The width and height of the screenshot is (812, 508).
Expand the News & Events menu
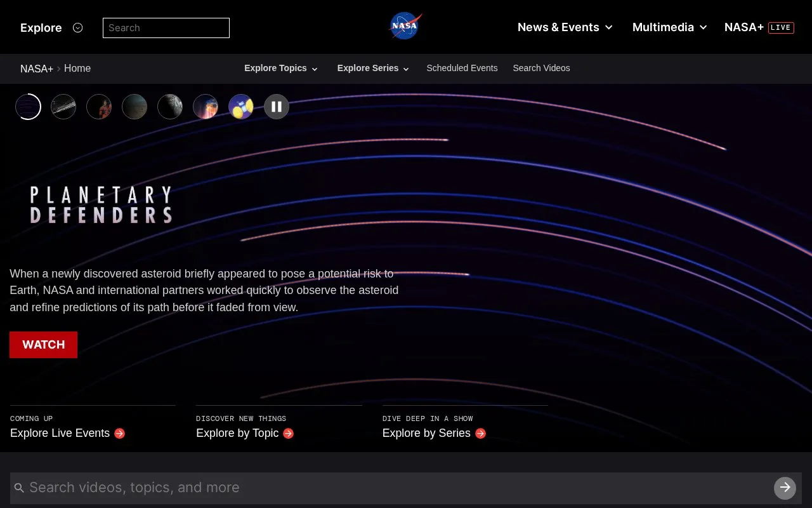coord(565,27)
